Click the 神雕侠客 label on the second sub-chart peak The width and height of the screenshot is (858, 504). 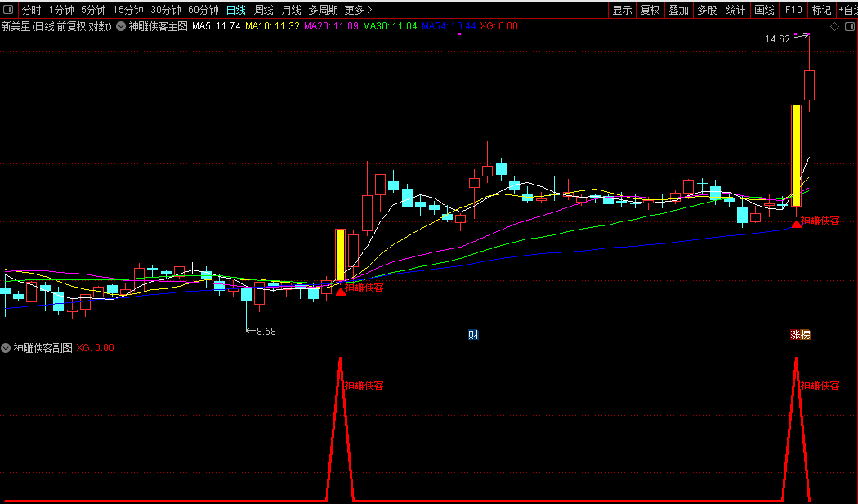(820, 386)
